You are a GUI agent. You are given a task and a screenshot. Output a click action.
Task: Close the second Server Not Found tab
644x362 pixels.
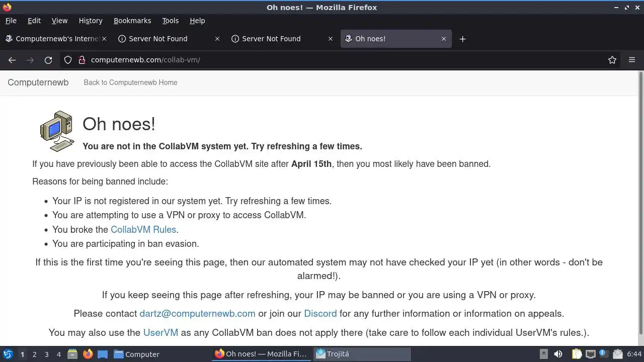click(x=331, y=39)
